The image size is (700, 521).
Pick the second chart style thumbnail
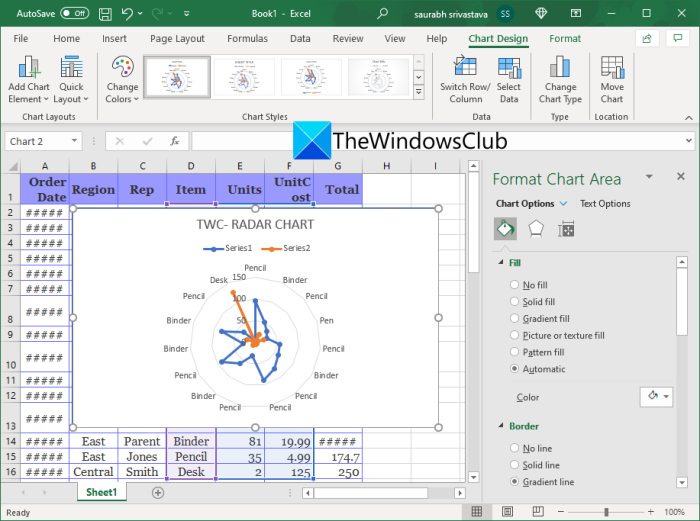pyautogui.click(x=244, y=77)
